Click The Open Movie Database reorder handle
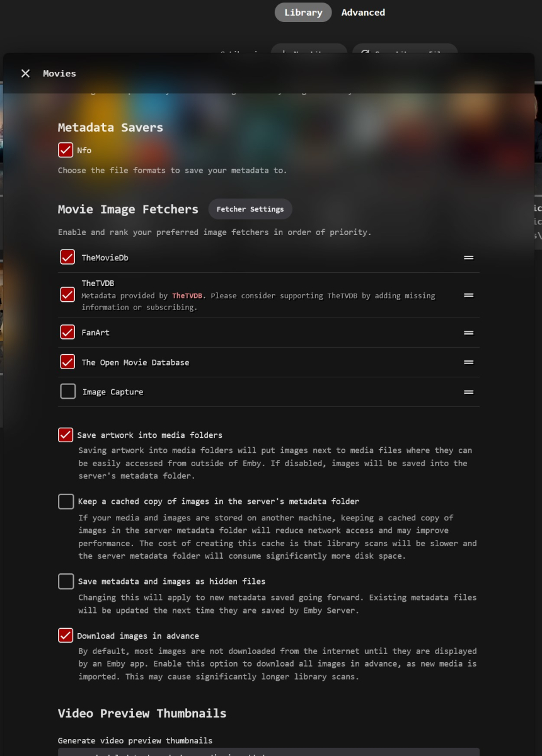 [x=468, y=362]
